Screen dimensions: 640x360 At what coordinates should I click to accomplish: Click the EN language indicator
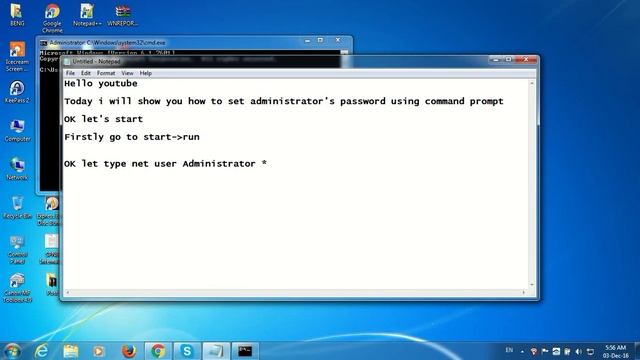[509, 350]
